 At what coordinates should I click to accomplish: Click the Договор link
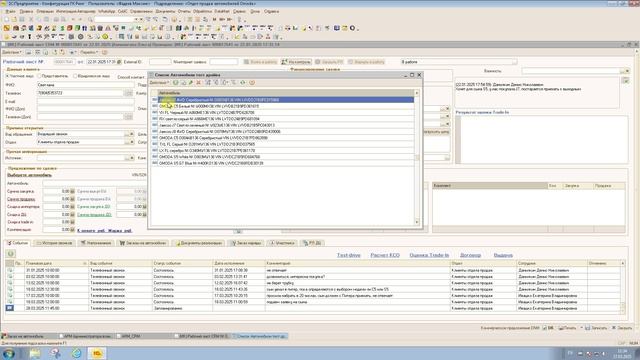click(470, 255)
